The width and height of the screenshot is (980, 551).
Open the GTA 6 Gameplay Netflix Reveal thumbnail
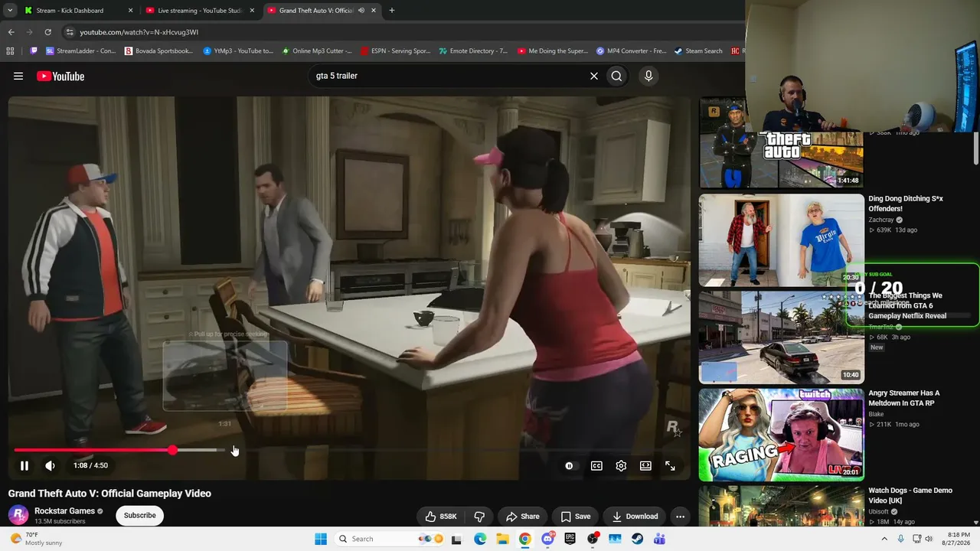point(781,337)
